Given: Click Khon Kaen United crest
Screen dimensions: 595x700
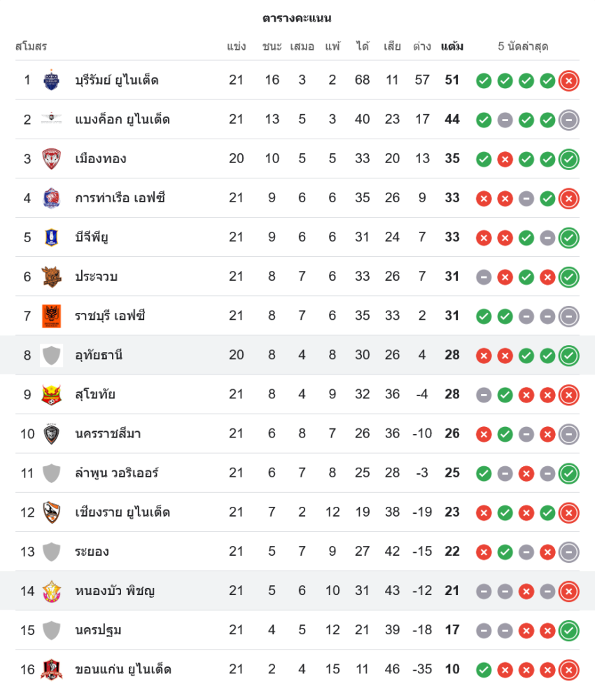Looking at the screenshot, I should tap(51, 670).
